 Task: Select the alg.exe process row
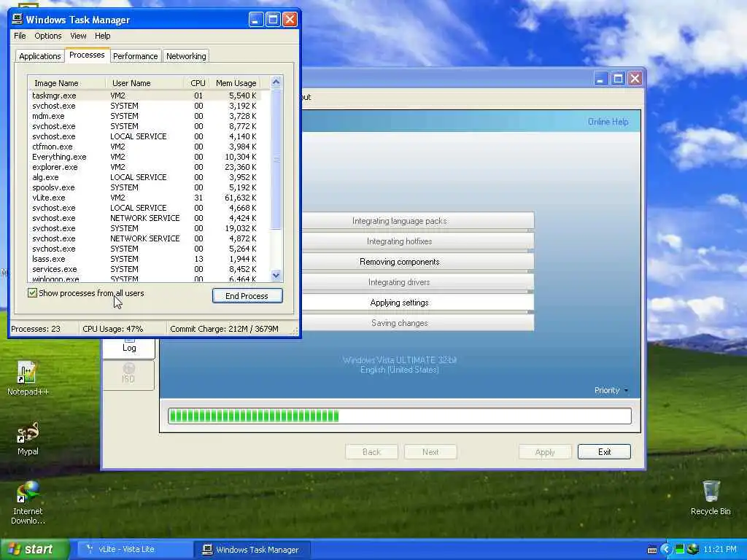pos(144,177)
